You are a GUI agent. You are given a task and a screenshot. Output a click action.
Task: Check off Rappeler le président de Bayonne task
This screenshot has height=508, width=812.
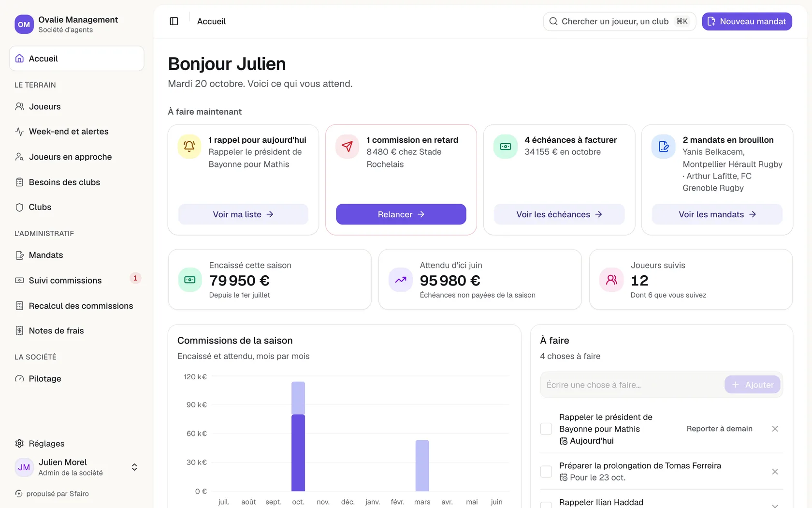click(546, 429)
